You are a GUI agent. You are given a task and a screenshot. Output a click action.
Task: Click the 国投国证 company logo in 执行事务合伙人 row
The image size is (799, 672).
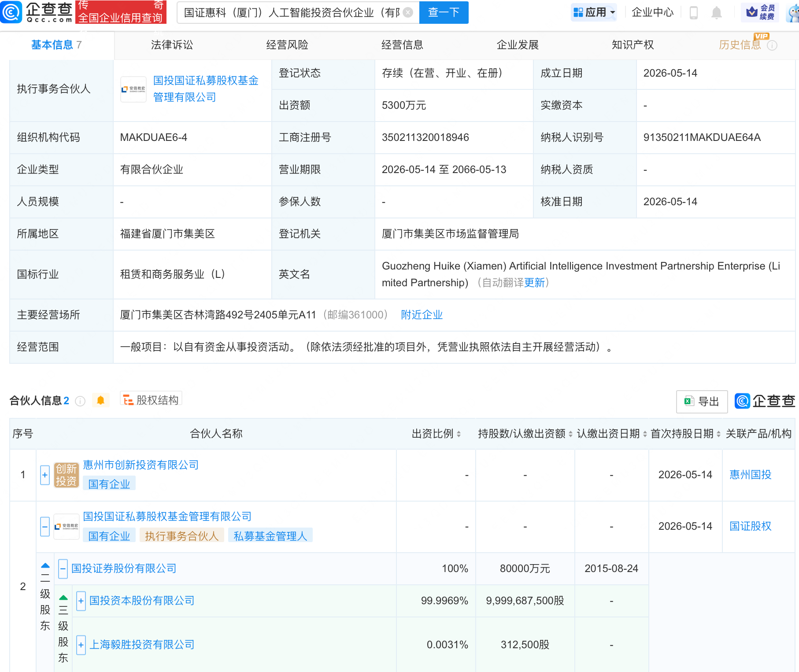tap(133, 89)
